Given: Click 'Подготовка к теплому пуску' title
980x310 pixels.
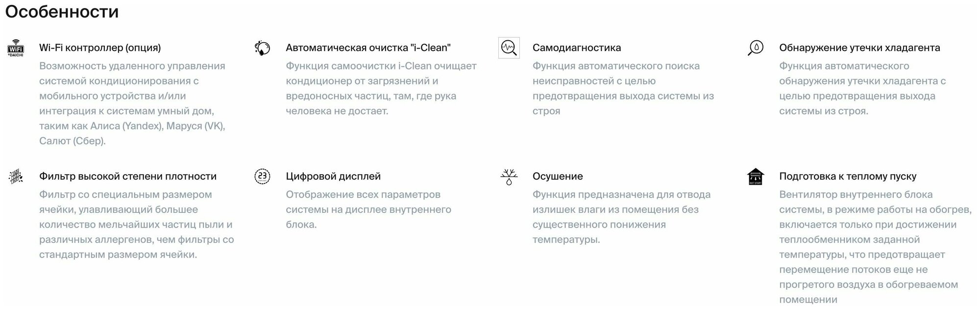Looking at the screenshot, I should pyautogui.click(x=848, y=177).
